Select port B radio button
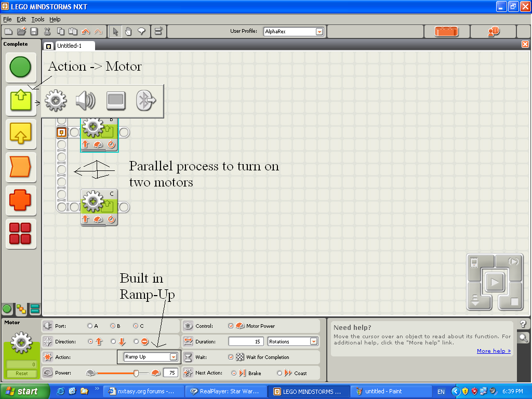The image size is (532, 399). [x=113, y=326]
